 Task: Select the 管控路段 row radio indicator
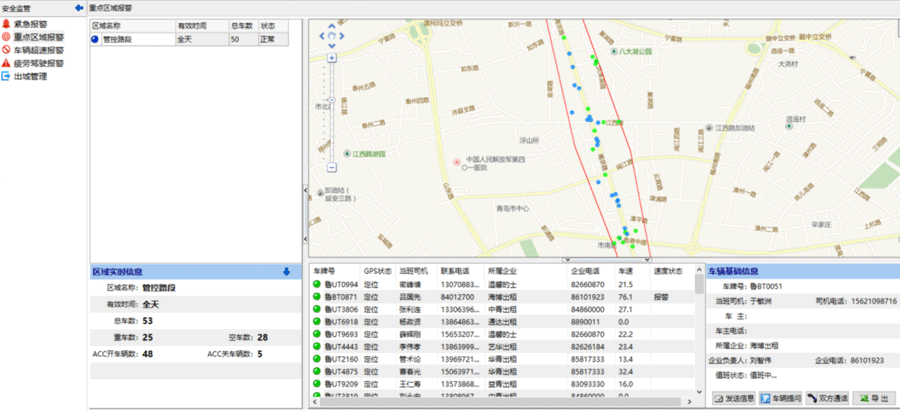(95, 40)
